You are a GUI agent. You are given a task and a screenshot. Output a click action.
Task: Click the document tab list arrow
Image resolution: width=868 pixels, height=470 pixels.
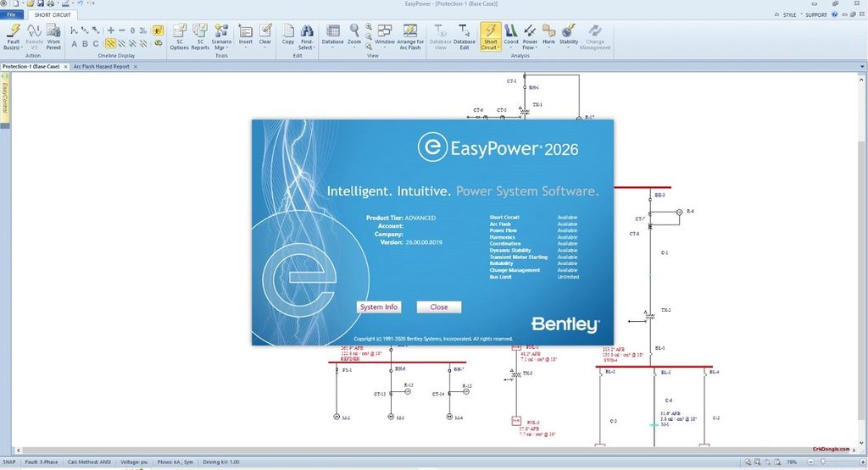pyautogui.click(x=862, y=66)
